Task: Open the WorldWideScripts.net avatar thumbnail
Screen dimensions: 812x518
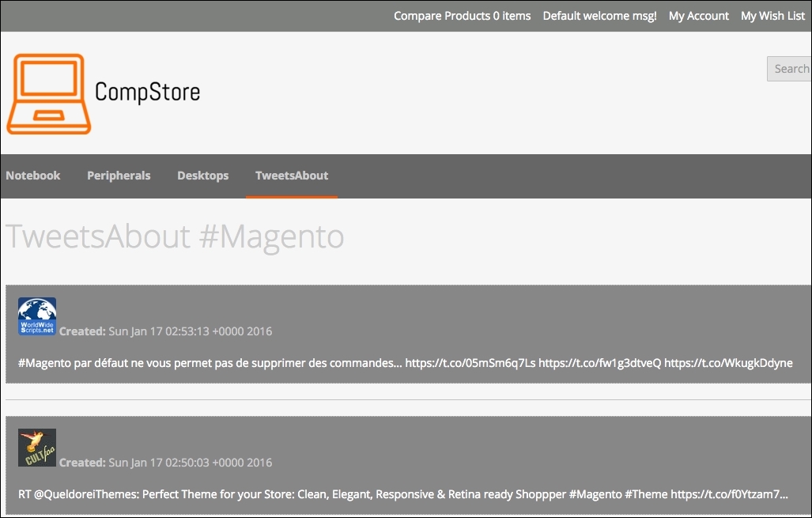Action: click(37, 316)
